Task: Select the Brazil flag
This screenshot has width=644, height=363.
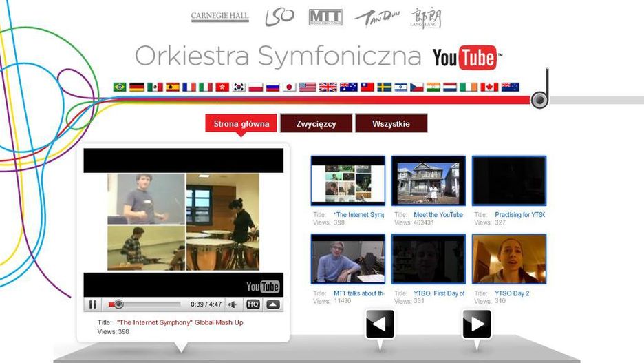Action: point(120,87)
